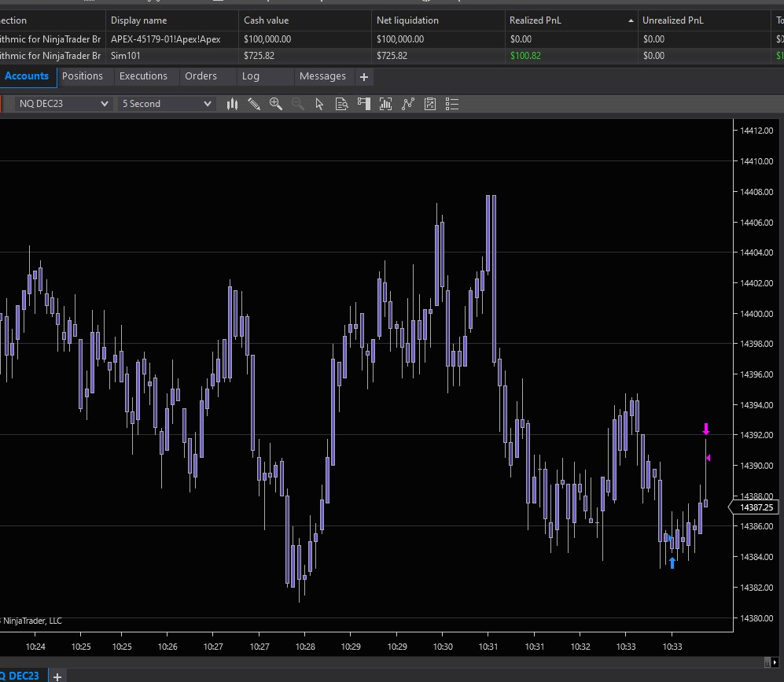The width and height of the screenshot is (784, 682).
Task: Click the zoom out magnifier icon
Action: click(x=298, y=104)
